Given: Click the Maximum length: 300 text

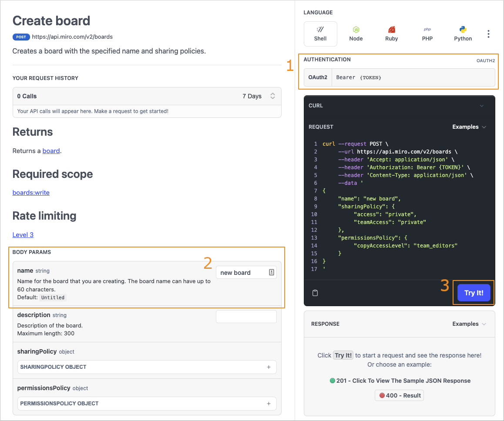Looking at the screenshot, I should (46, 333).
